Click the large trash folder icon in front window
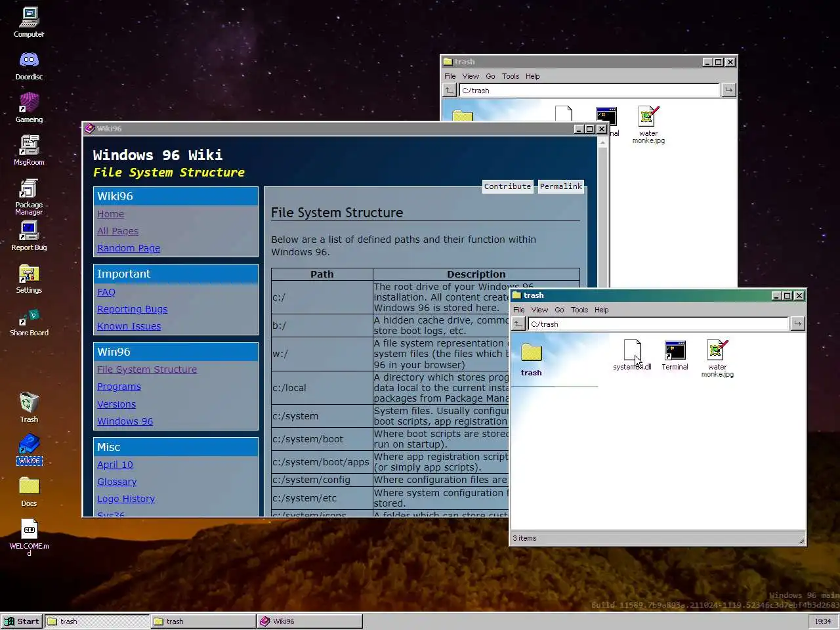Viewport: 840px width, 630px height. coord(531,353)
